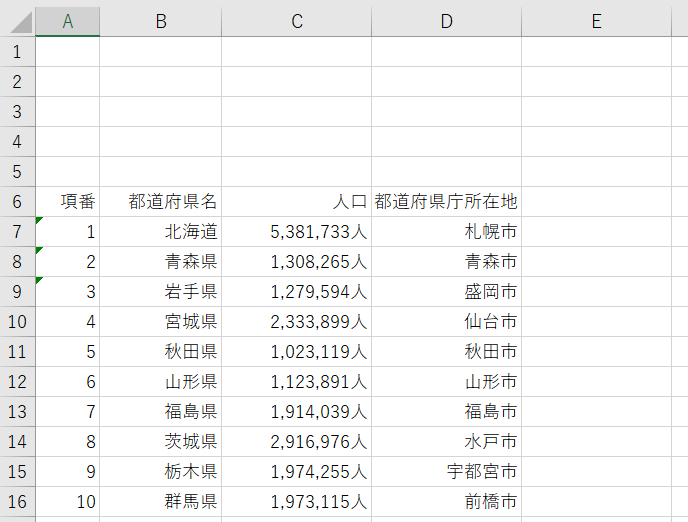This screenshot has width=688, height=522.
Task: Click the 項番 header cell
Action: pos(68,201)
